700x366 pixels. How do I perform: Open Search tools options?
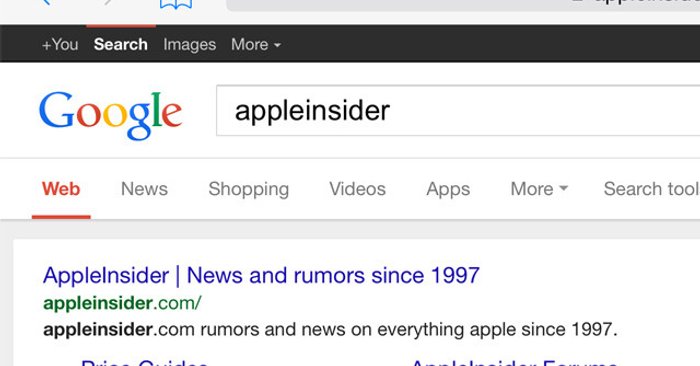click(x=652, y=189)
